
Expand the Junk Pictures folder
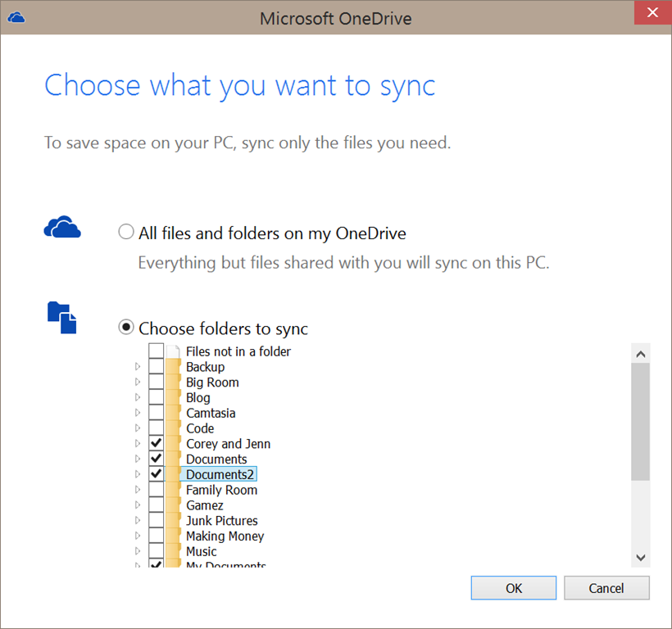138,520
